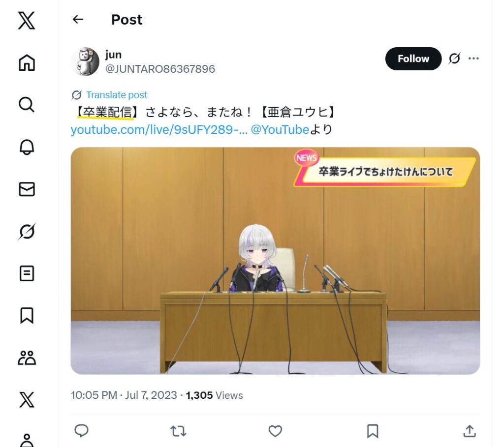Viewport: 504px width, 447px height.
Task: Follow the user jun
Action: tap(413, 59)
